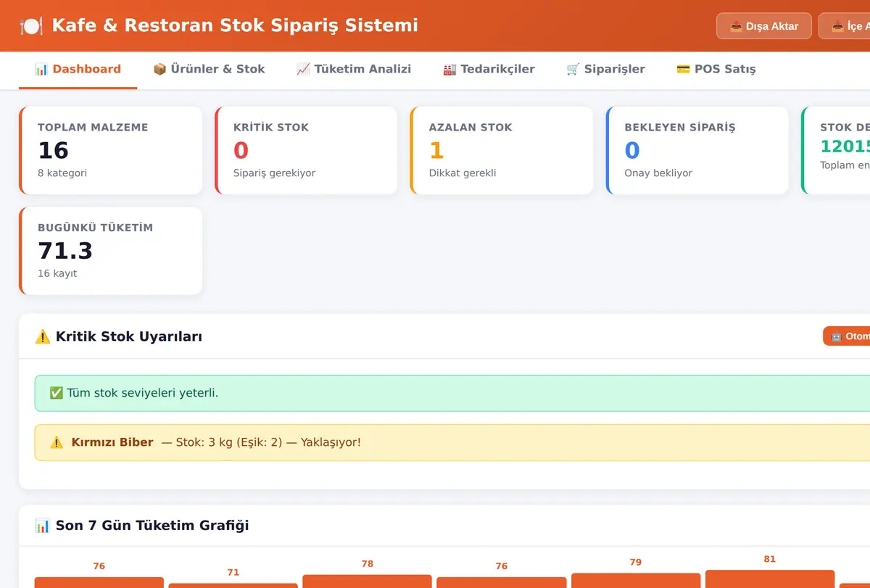This screenshot has height=588, width=870.
Task: Select the chart bar labeled 79
Action: [636, 581]
